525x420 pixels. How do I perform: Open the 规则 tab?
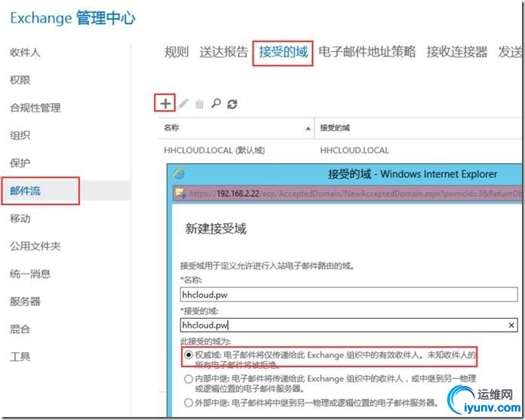tap(177, 52)
